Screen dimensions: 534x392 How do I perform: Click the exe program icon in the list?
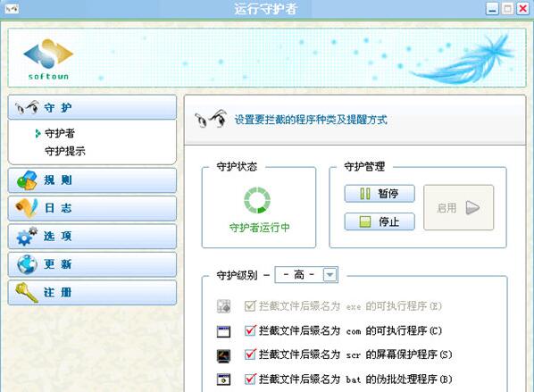[224, 306]
